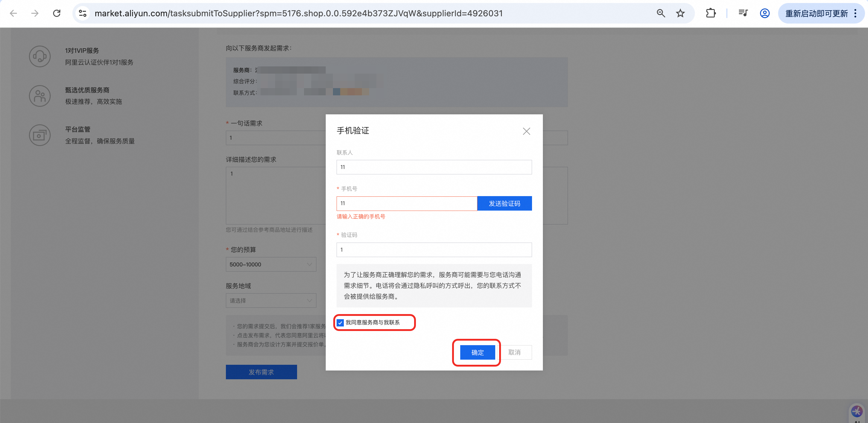Open the site information icon in address bar
868x423 pixels.
[x=83, y=13]
